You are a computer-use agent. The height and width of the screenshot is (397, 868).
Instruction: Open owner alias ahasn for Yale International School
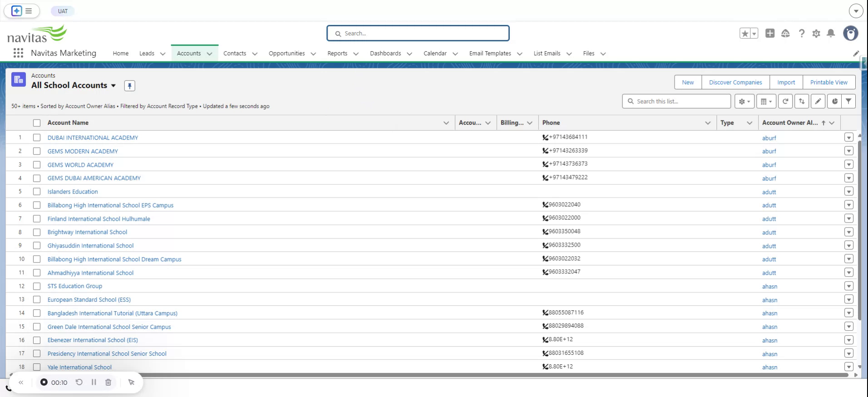click(x=769, y=367)
